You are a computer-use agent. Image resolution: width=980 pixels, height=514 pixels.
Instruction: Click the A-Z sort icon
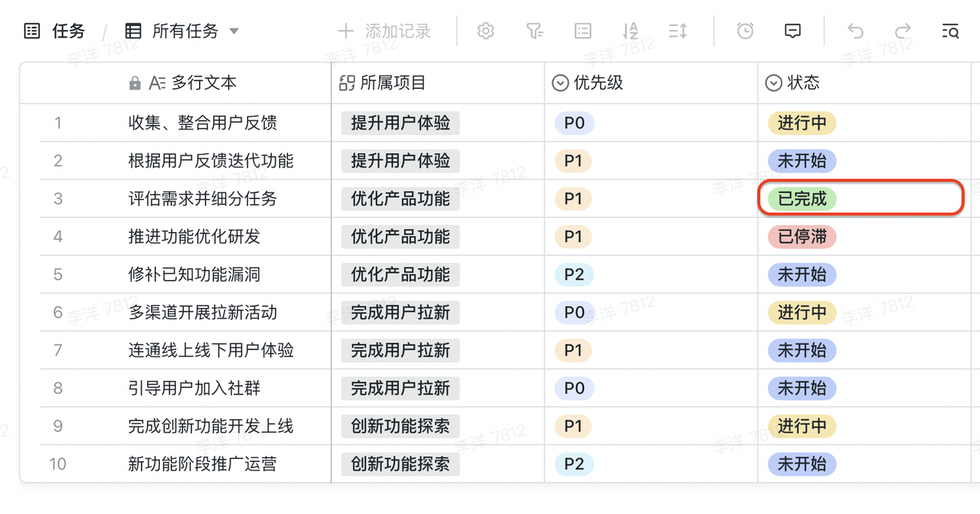coord(630,31)
